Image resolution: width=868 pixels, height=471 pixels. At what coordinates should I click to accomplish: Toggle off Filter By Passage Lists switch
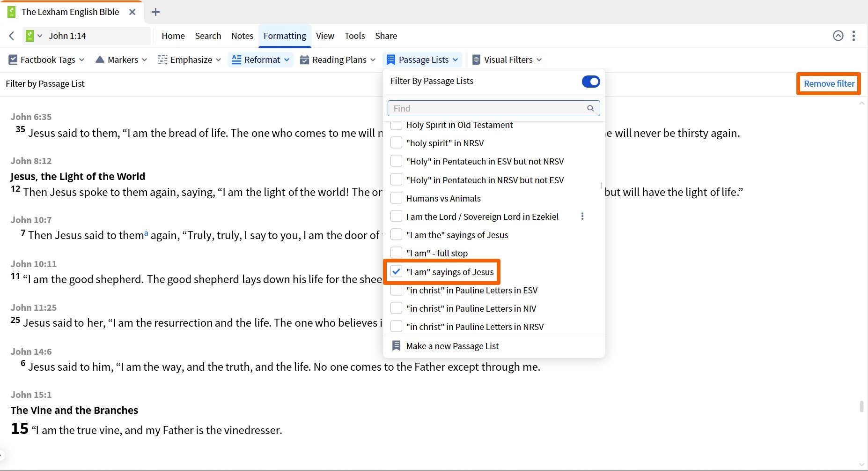coord(591,82)
